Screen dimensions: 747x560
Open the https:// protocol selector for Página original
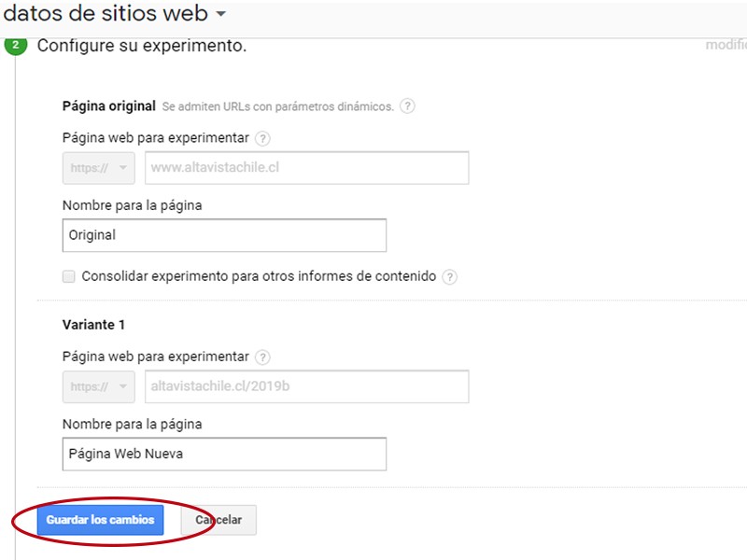pyautogui.click(x=98, y=168)
